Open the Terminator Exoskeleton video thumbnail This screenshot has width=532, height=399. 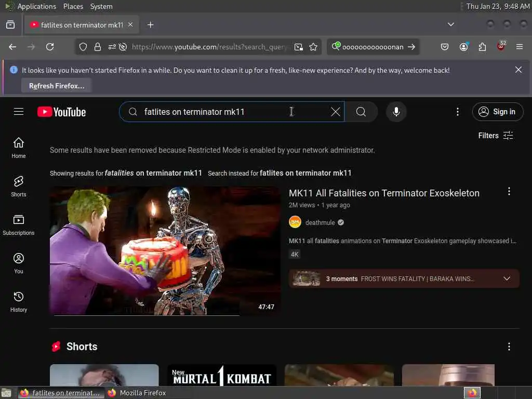pos(165,251)
